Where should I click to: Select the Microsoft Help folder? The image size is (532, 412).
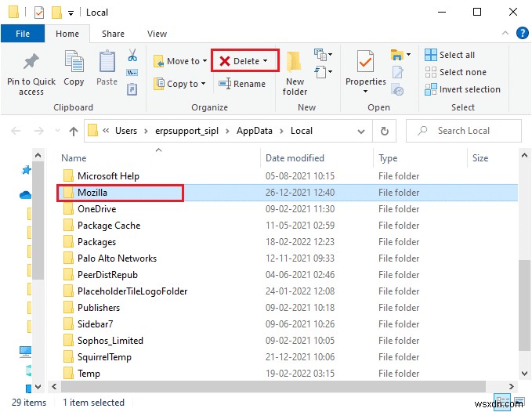click(x=288, y=176)
